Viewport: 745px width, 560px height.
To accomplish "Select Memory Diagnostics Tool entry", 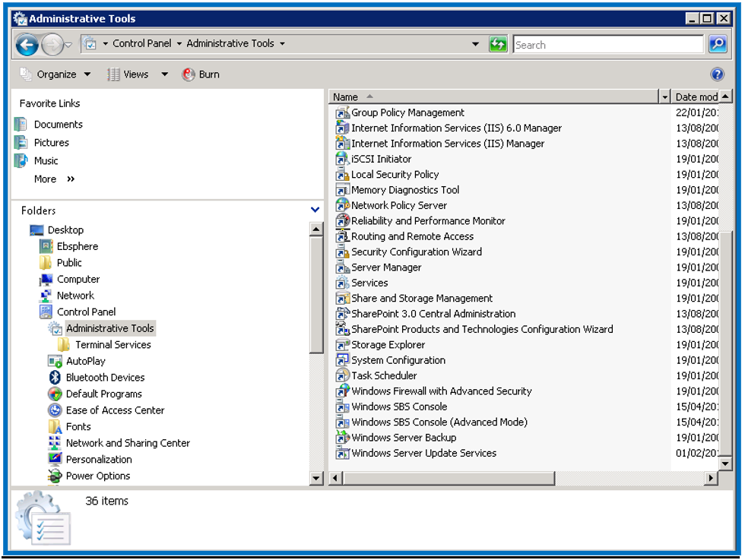I will 405,190.
